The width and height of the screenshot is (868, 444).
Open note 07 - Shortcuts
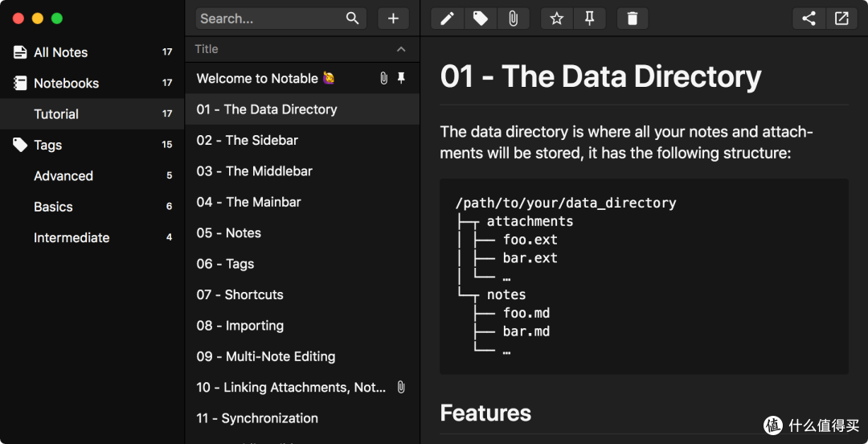pos(302,295)
